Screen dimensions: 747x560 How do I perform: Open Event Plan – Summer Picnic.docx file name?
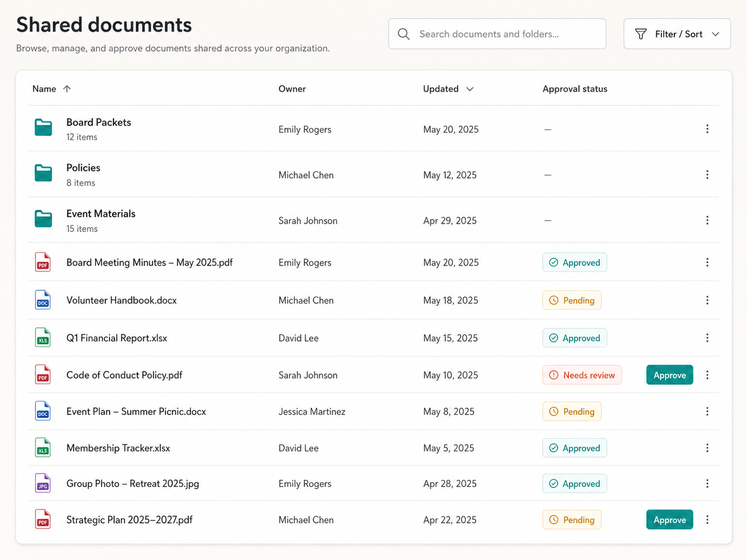click(136, 411)
